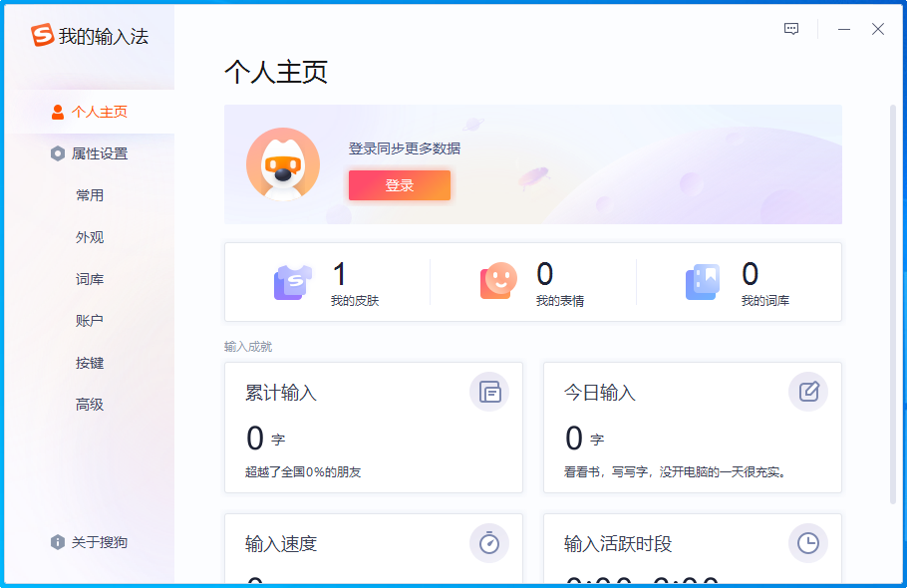Click the 累计输入 card title
907x588 pixels.
pos(281,393)
